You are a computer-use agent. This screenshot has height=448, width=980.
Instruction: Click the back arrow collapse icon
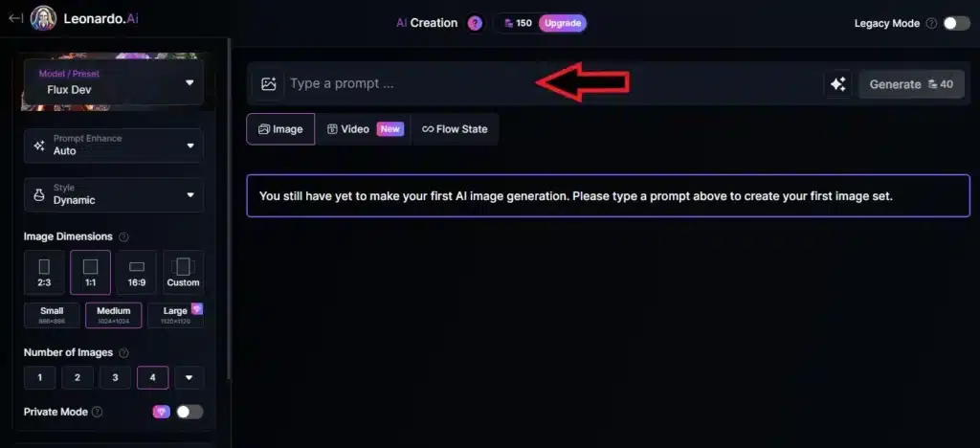[x=15, y=18]
